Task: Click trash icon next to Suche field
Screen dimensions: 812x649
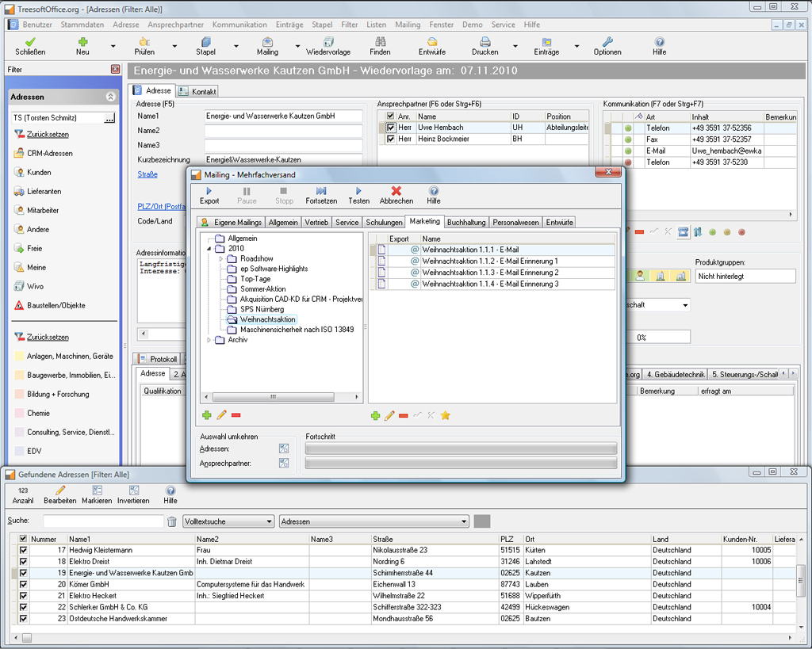Action: (x=172, y=521)
